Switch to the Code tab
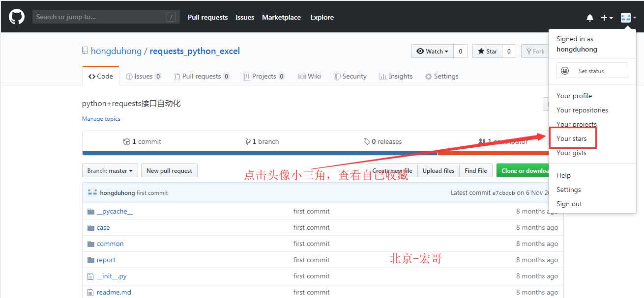This screenshot has width=644, height=298. [101, 76]
